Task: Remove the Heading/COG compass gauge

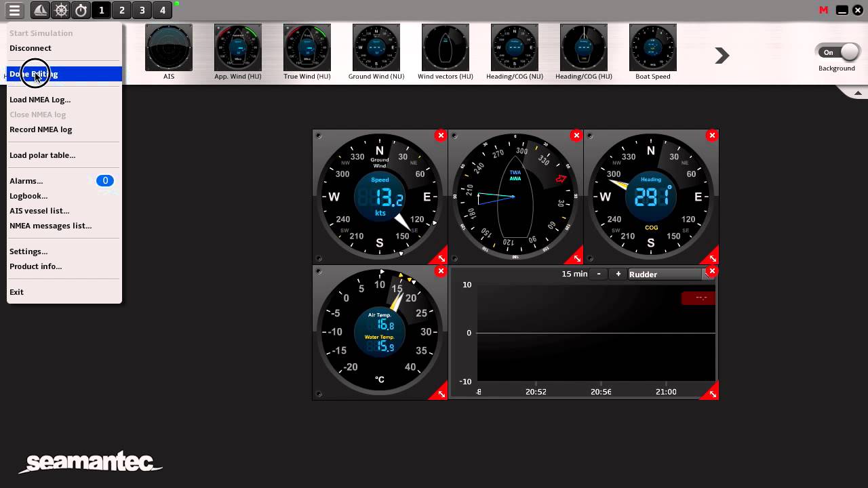Action: [x=712, y=136]
